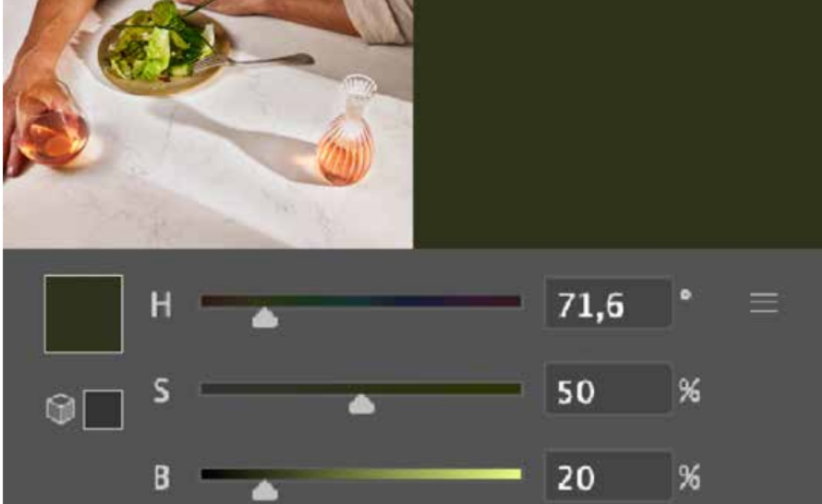Select the web-safe gray swatch beside cube
Viewport: 822px width, 504px height.
click(104, 410)
